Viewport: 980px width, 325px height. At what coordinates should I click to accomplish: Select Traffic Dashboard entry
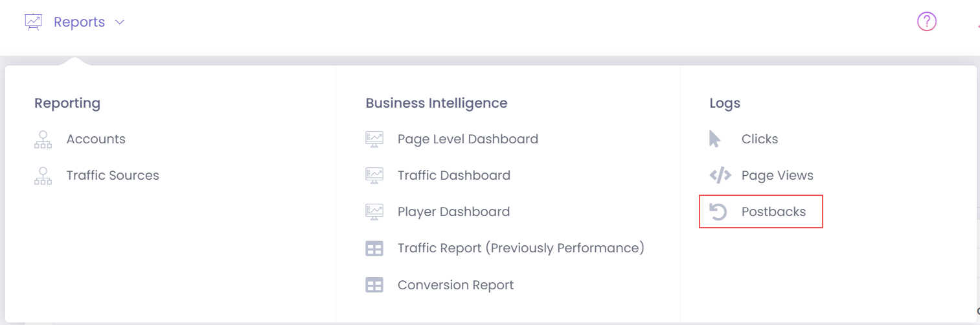(454, 175)
